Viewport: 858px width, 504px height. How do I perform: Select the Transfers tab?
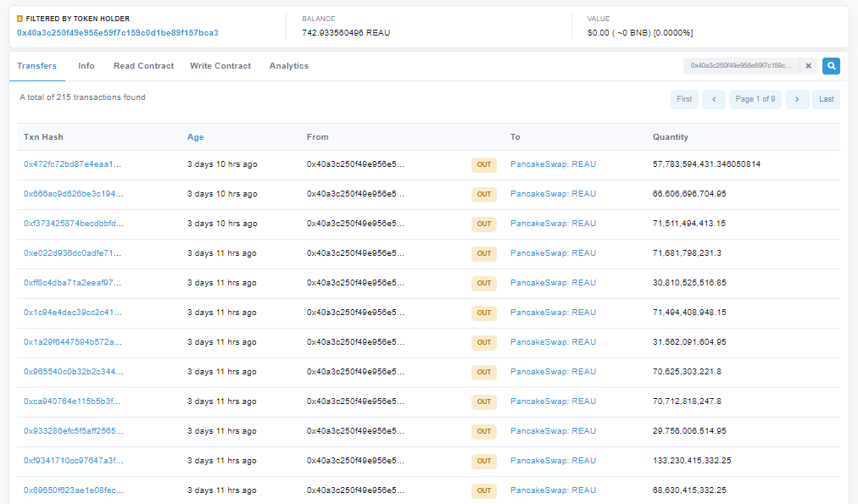coord(37,66)
